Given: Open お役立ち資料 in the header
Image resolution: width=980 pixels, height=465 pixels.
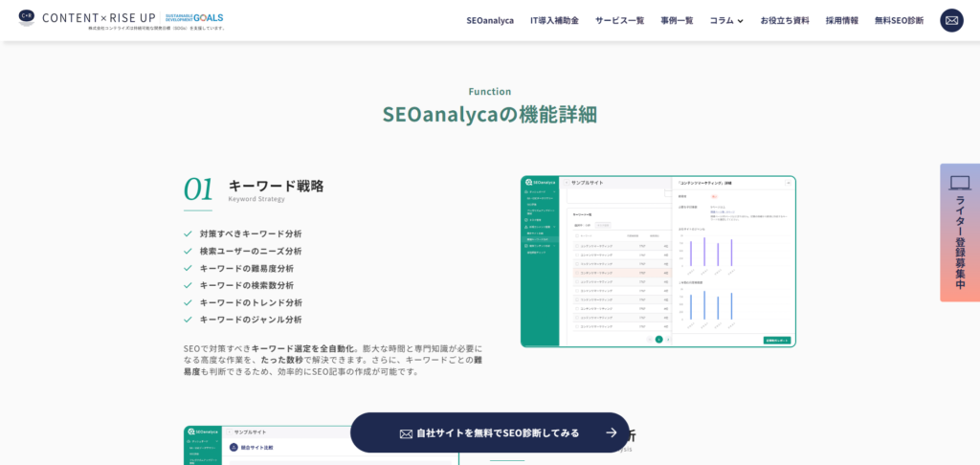Looking at the screenshot, I should pos(785,21).
